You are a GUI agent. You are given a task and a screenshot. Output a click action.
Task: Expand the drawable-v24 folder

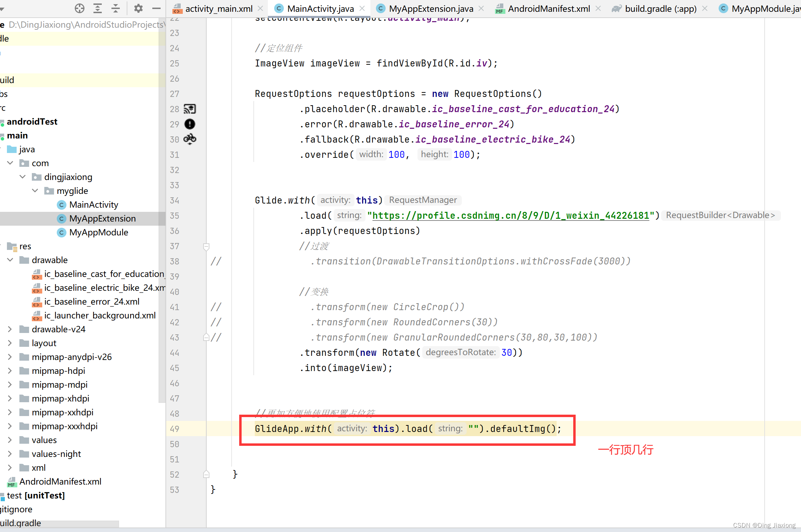coord(10,329)
